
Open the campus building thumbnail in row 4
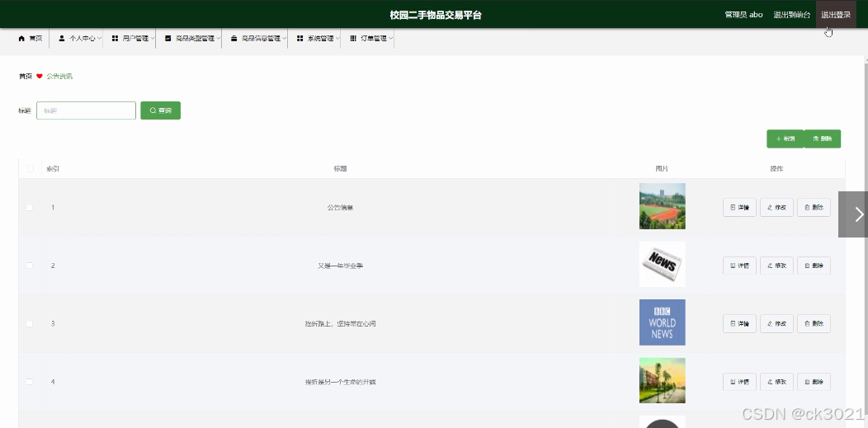(662, 380)
